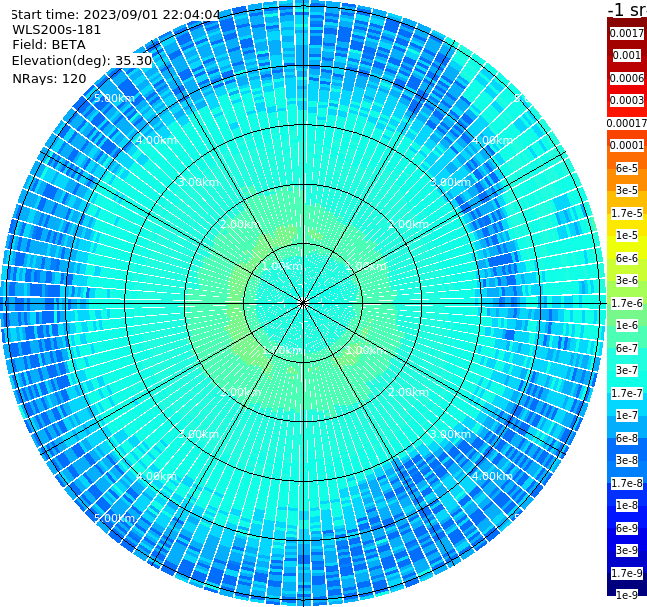Click the 6e-6 colorbar label

(627, 258)
